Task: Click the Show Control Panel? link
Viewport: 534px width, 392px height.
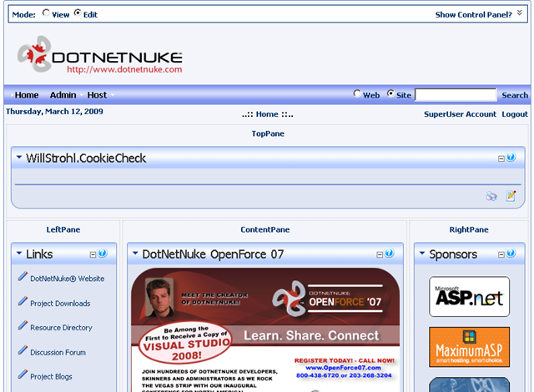Action: tap(473, 15)
